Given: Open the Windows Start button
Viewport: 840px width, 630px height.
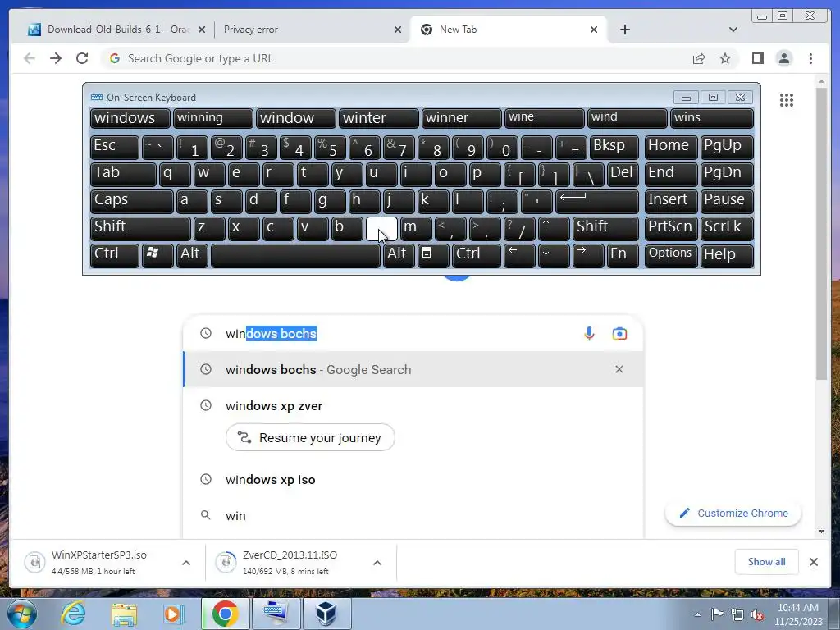Looking at the screenshot, I should 21,614.
